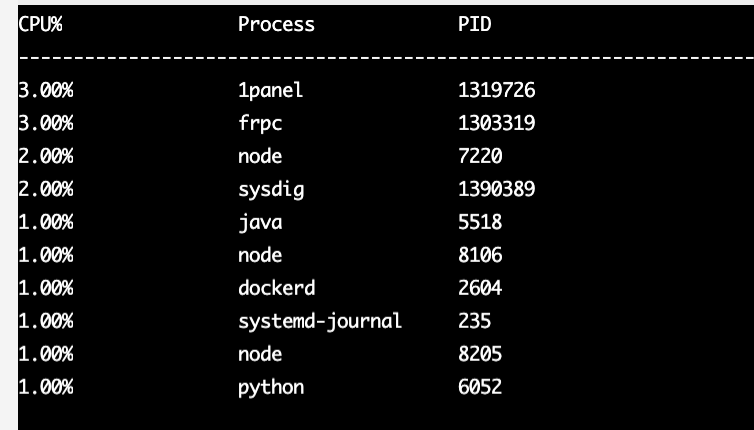Viewport: 754px width, 430px height.
Task: Click PID 1319726
Action: point(497,91)
